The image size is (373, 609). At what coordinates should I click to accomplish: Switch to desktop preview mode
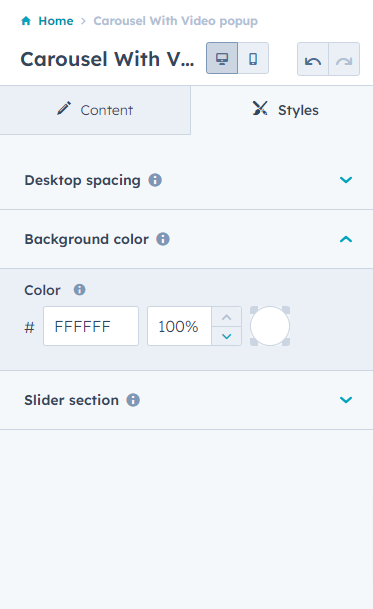[x=222, y=58]
